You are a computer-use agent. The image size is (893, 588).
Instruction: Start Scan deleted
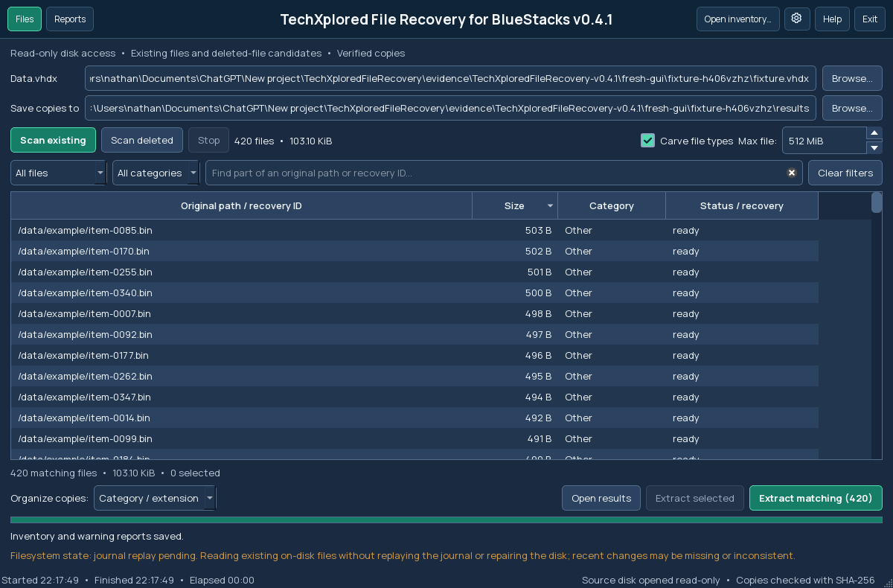(142, 140)
